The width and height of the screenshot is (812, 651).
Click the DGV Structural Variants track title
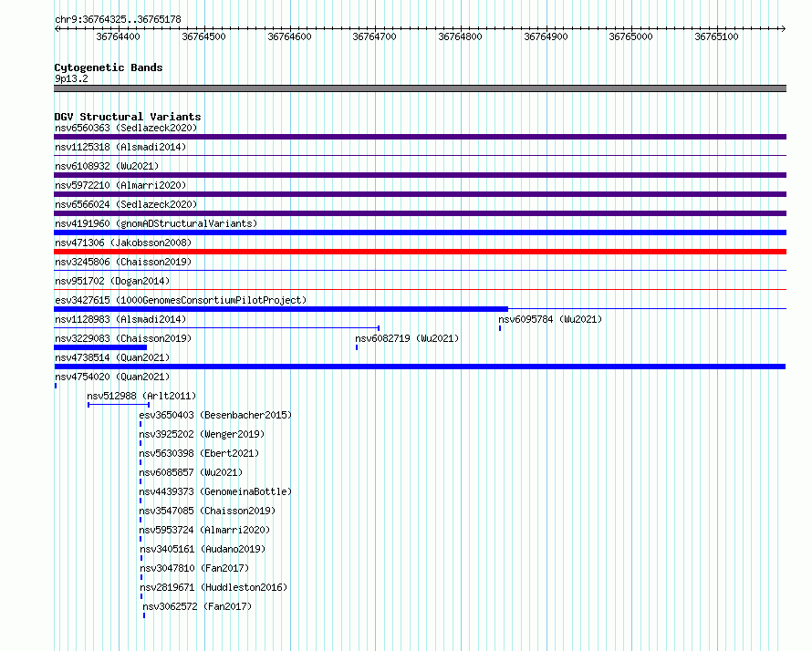128,117
